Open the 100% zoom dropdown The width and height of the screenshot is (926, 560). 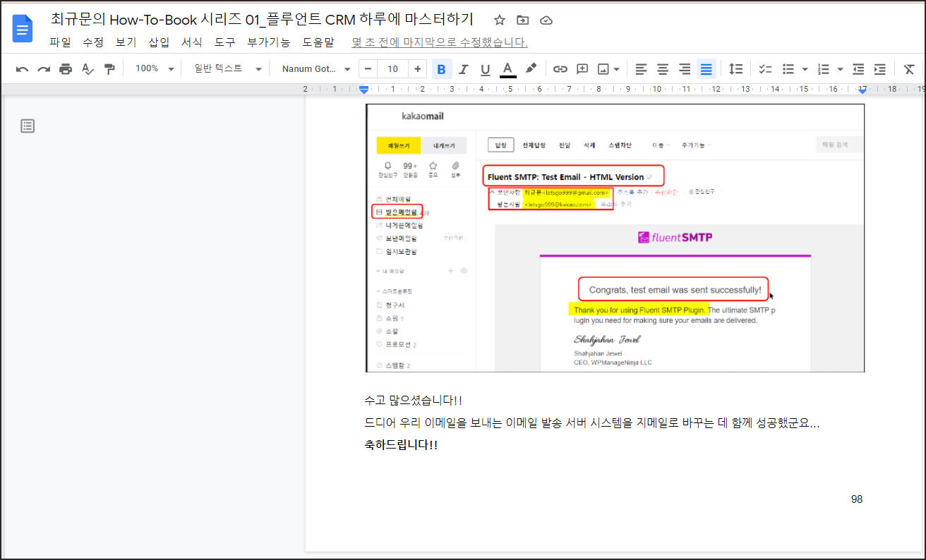[x=155, y=69]
